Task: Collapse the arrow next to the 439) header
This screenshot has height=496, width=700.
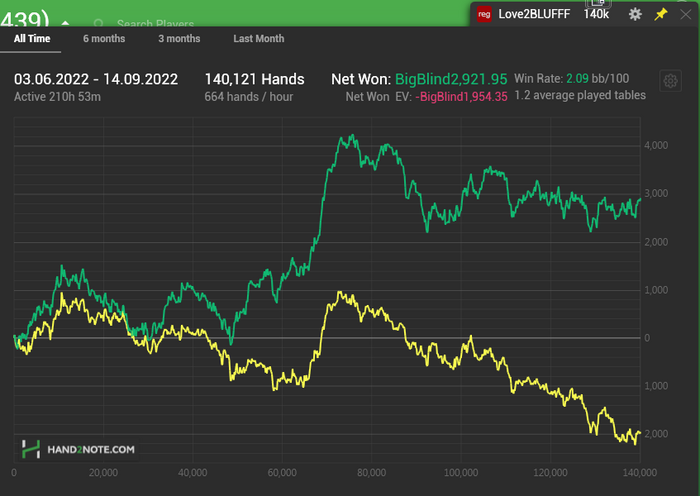Action: click(x=65, y=23)
